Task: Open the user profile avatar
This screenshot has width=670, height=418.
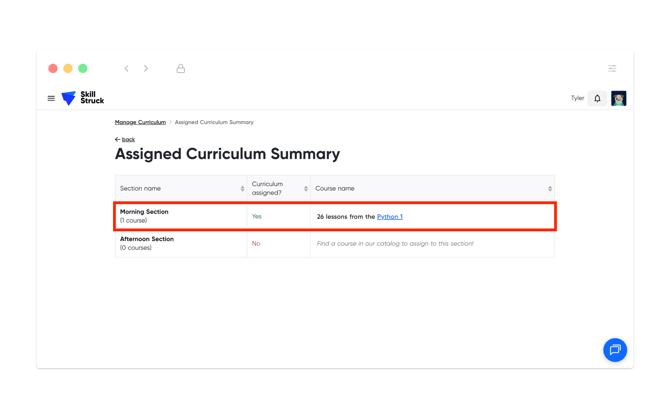Action: (618, 98)
